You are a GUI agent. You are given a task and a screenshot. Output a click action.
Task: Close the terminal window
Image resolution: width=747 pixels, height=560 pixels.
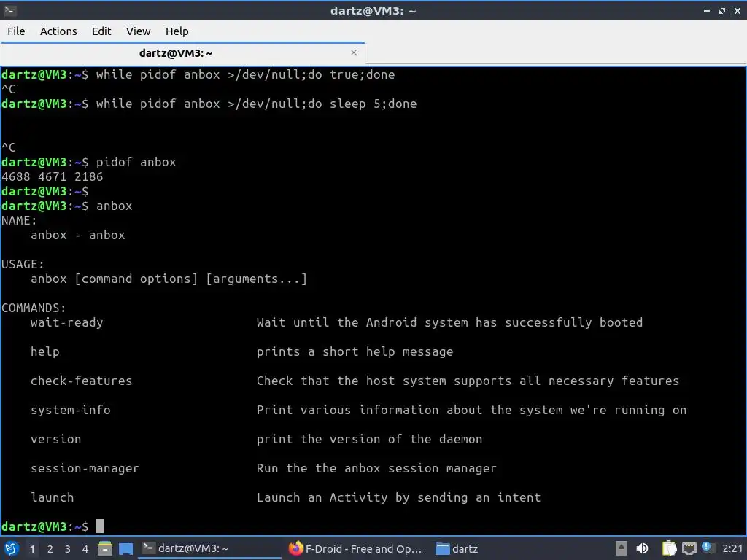click(738, 10)
